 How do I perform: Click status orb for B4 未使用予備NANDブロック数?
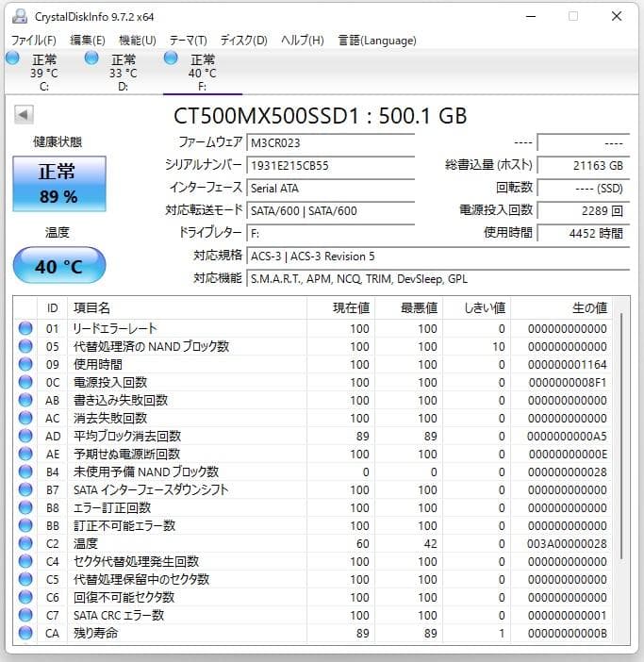[x=25, y=472]
